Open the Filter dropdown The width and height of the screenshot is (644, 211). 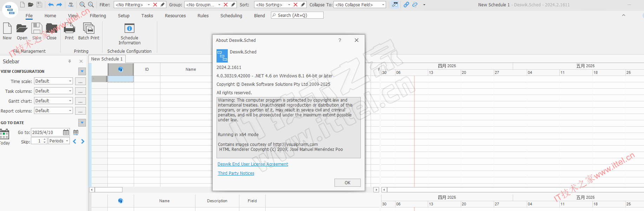pos(149,5)
